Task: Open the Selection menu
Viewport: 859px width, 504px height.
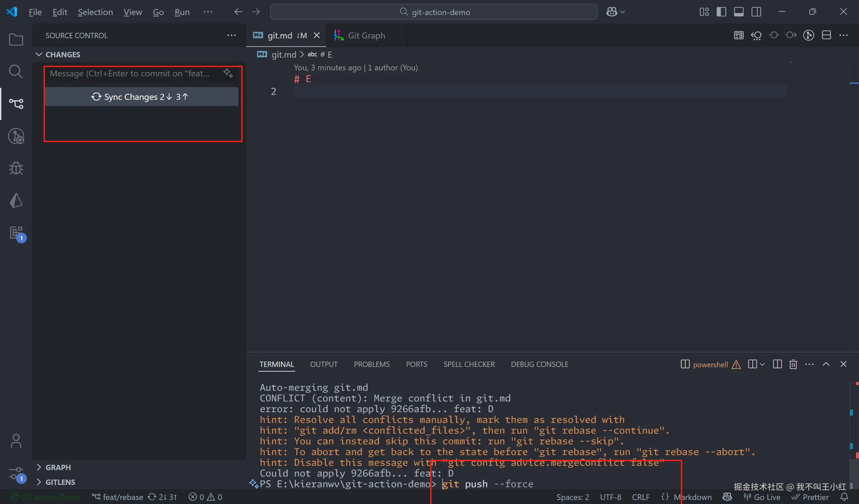Action: pos(95,12)
